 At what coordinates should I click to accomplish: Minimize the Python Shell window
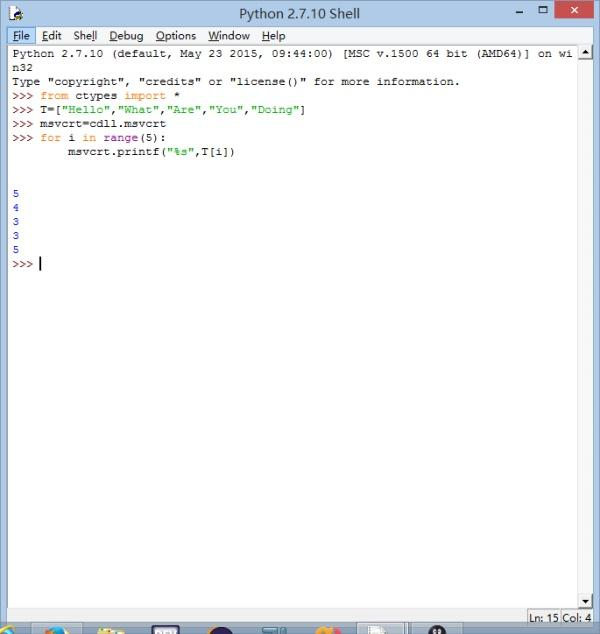pos(520,12)
